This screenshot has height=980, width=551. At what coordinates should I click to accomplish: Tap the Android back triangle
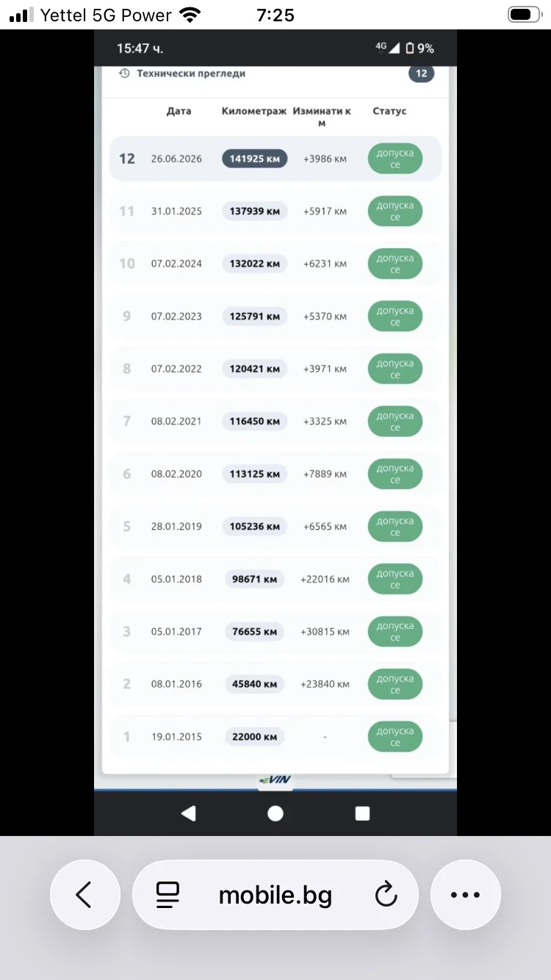188,813
